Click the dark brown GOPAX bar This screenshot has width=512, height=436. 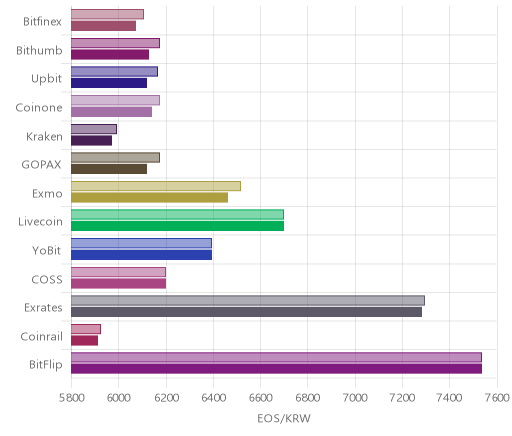pos(109,169)
